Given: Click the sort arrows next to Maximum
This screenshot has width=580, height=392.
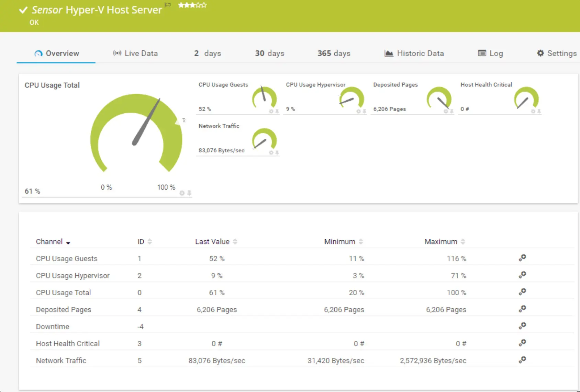Looking at the screenshot, I should click(462, 241).
